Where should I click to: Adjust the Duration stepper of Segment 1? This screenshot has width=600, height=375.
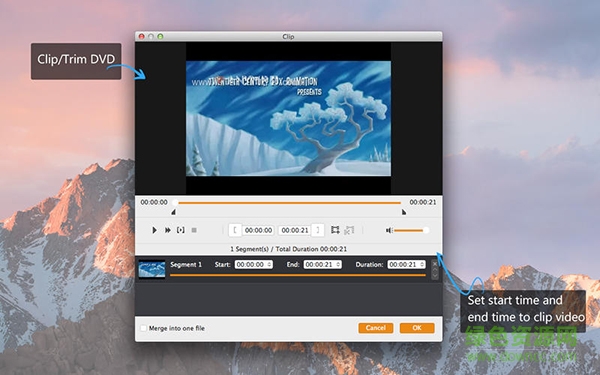point(422,264)
